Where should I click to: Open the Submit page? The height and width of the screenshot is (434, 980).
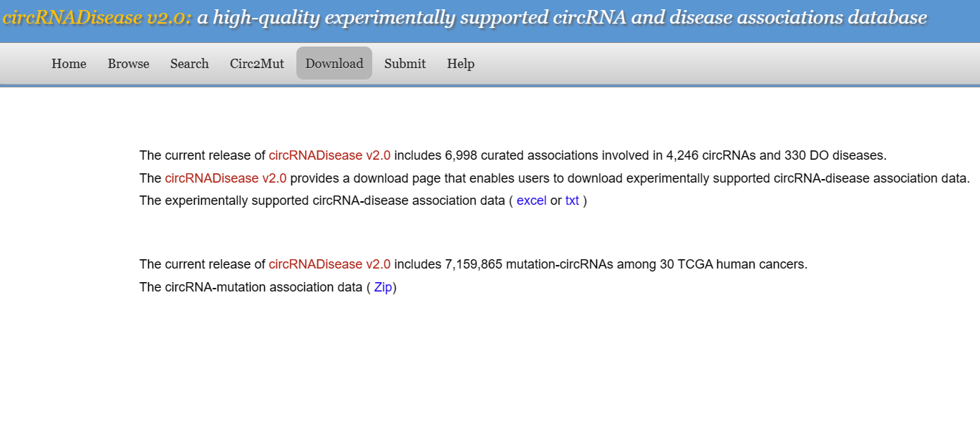[405, 64]
